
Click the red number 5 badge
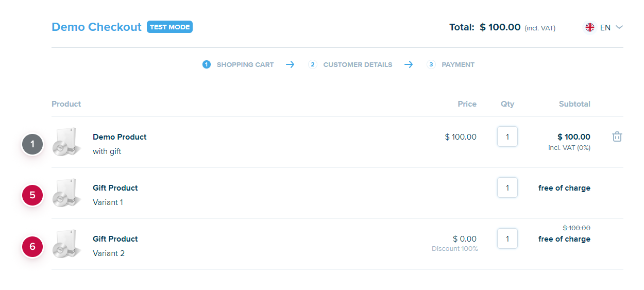point(32,196)
